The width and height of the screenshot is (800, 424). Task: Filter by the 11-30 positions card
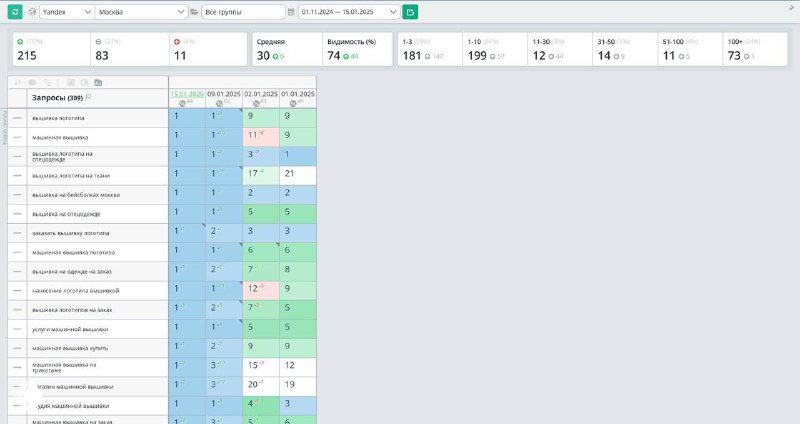[560, 49]
